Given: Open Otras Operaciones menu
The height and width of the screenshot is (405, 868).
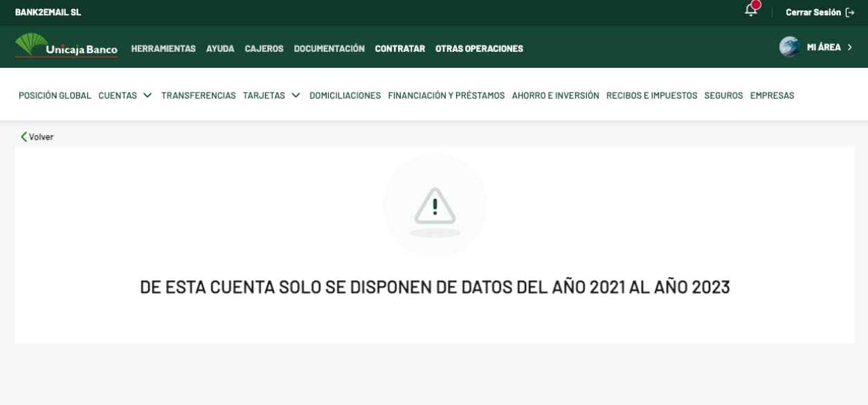Looking at the screenshot, I should coord(479,48).
